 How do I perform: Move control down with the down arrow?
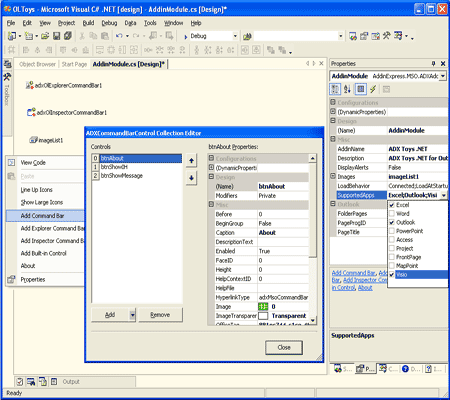(191, 178)
